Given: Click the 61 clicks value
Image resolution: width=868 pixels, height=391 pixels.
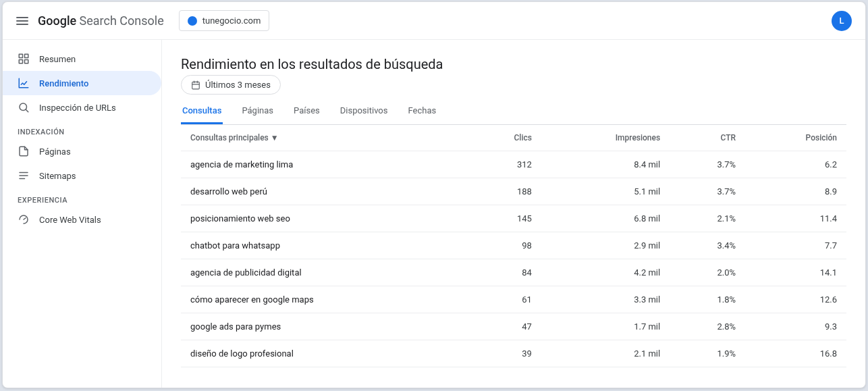Looking at the screenshot, I should click(x=526, y=300).
